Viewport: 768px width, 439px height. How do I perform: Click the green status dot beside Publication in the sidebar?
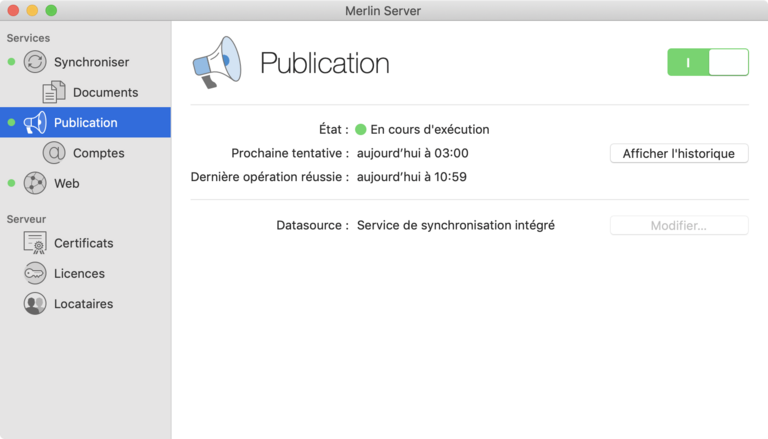coord(11,122)
